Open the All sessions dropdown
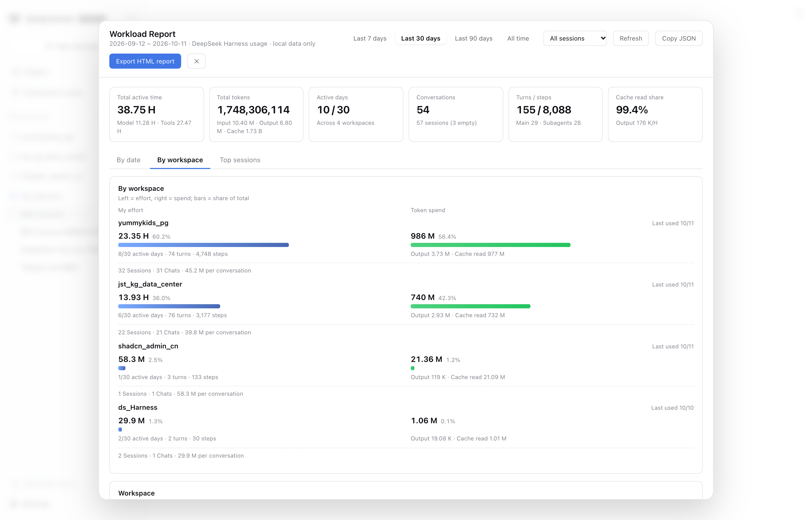The height and width of the screenshot is (520, 812). coord(574,38)
